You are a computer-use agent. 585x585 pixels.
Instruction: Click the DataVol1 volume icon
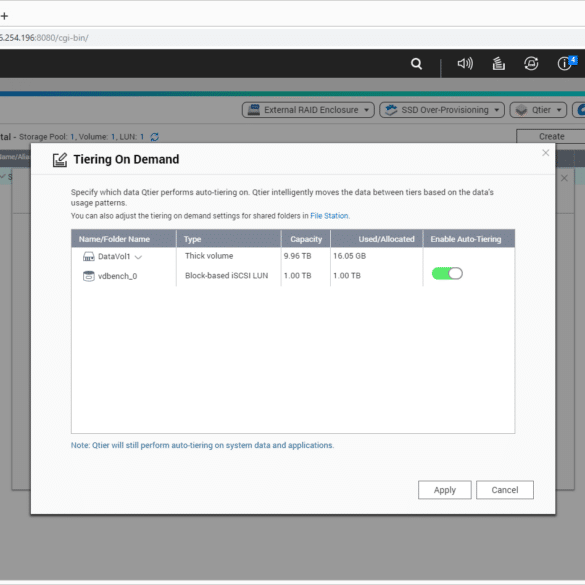[88, 257]
